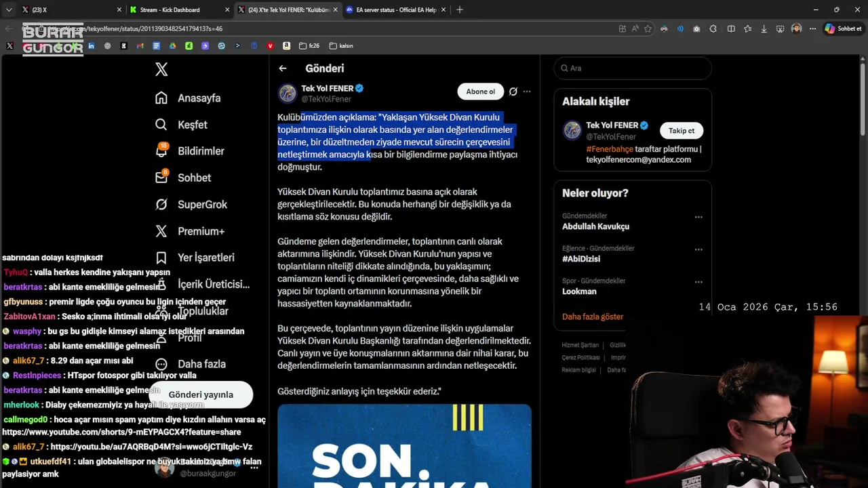The height and width of the screenshot is (488, 868).
Task: Open browser Settings and more menu
Action: click(812, 28)
